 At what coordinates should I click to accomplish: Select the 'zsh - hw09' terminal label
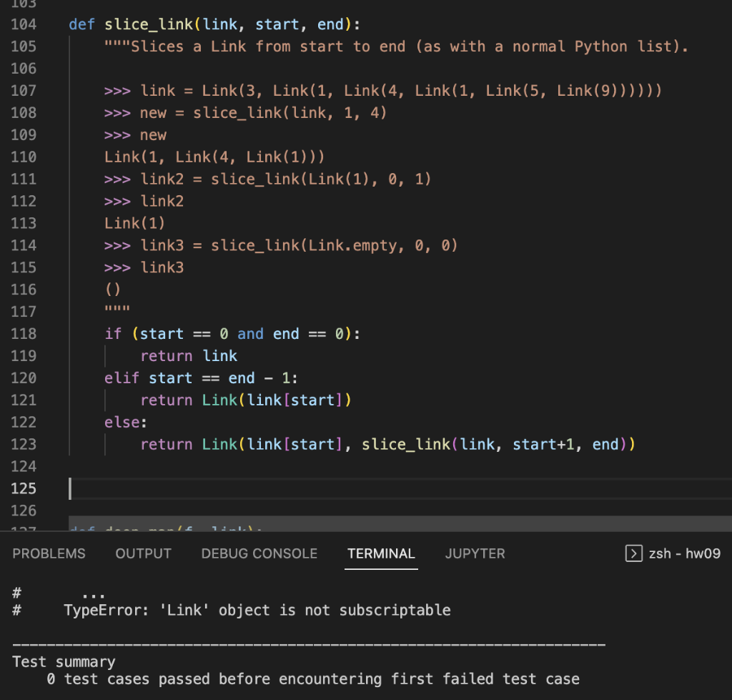(x=684, y=553)
